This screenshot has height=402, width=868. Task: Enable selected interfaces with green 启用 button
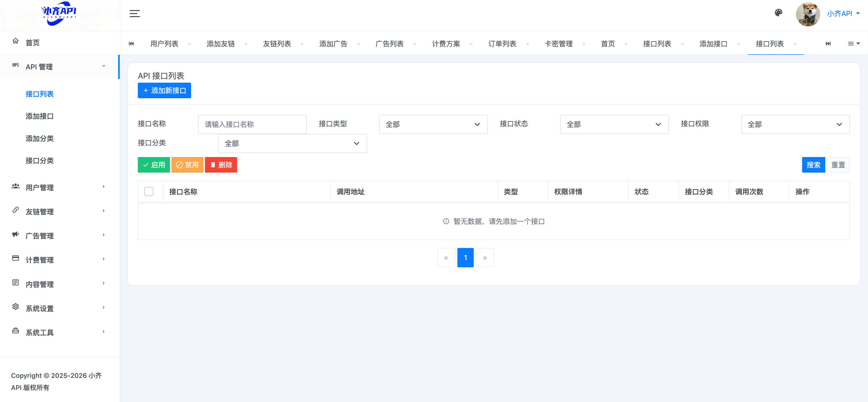point(154,165)
